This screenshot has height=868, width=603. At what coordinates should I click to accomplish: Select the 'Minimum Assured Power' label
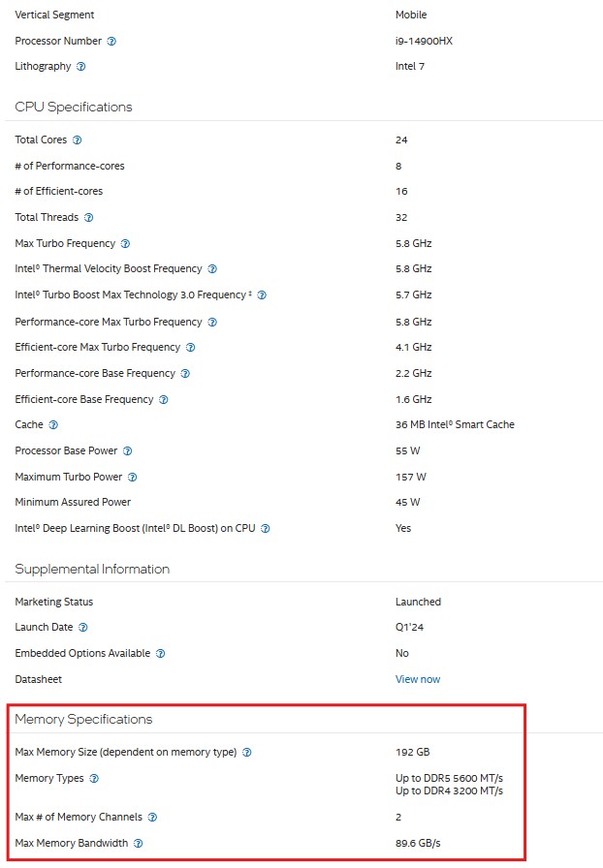point(73,502)
